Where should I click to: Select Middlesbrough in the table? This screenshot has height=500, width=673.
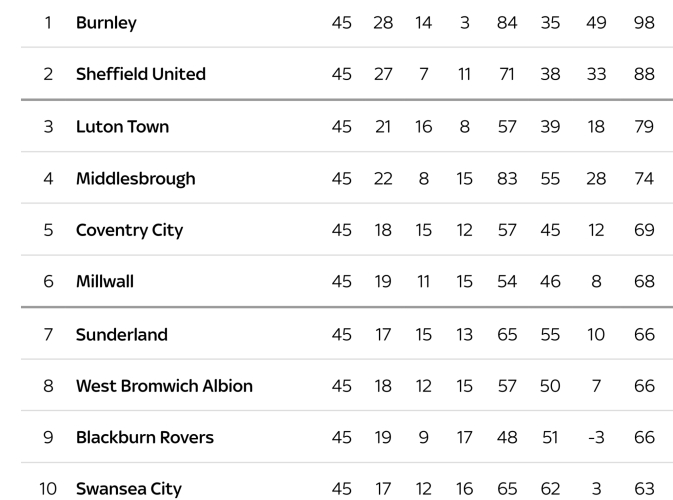135,178
